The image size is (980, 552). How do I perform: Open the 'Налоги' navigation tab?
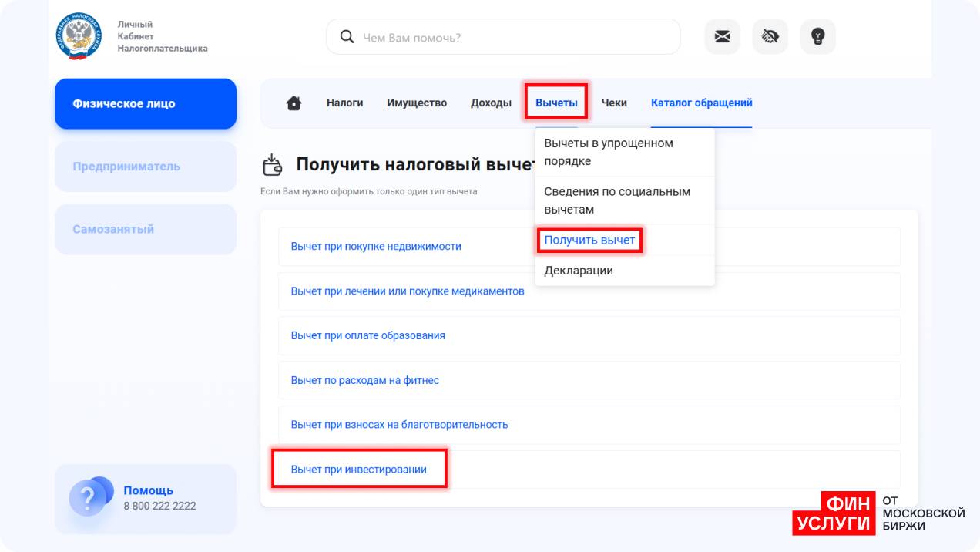[x=344, y=103]
